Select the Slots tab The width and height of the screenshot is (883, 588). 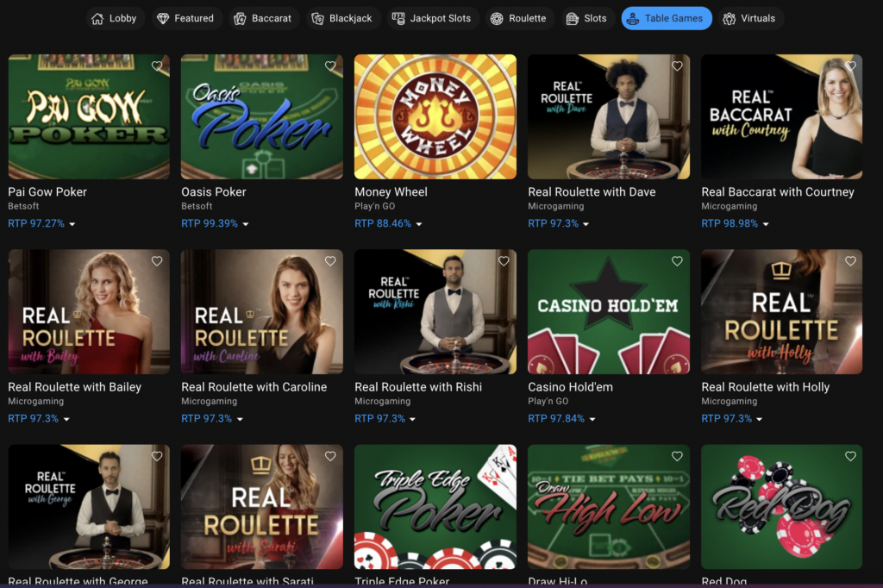tap(587, 19)
